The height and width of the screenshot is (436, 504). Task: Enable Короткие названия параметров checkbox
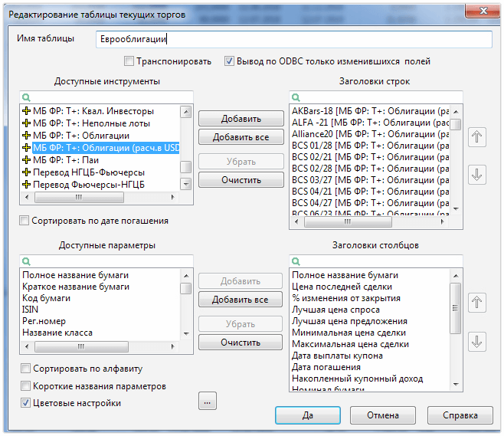[26, 386]
